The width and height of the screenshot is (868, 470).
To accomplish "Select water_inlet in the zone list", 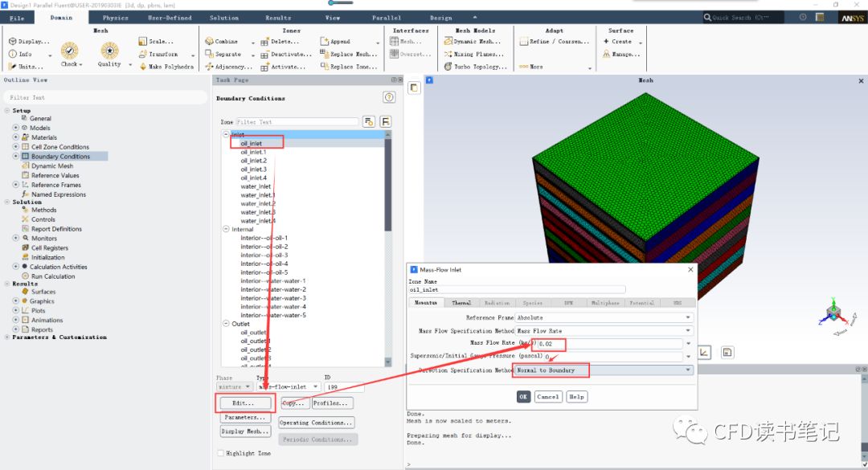I will (x=256, y=186).
